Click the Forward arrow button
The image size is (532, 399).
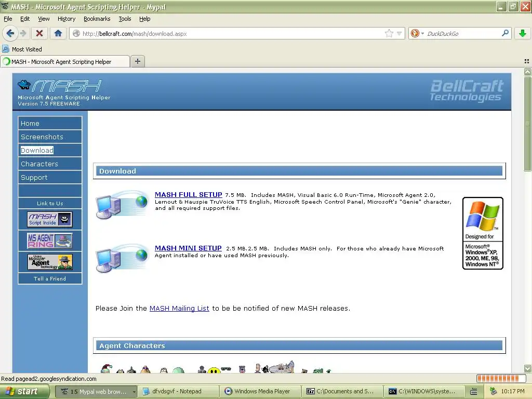click(x=23, y=33)
